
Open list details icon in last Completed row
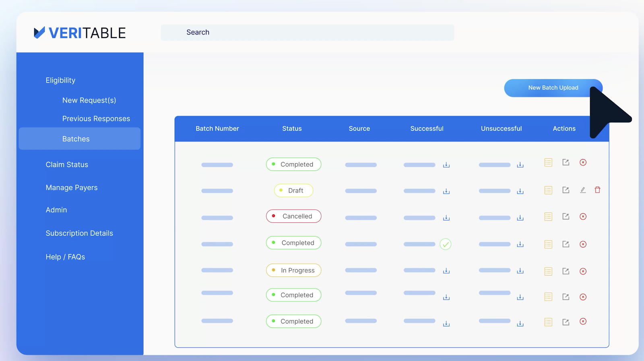tap(548, 322)
